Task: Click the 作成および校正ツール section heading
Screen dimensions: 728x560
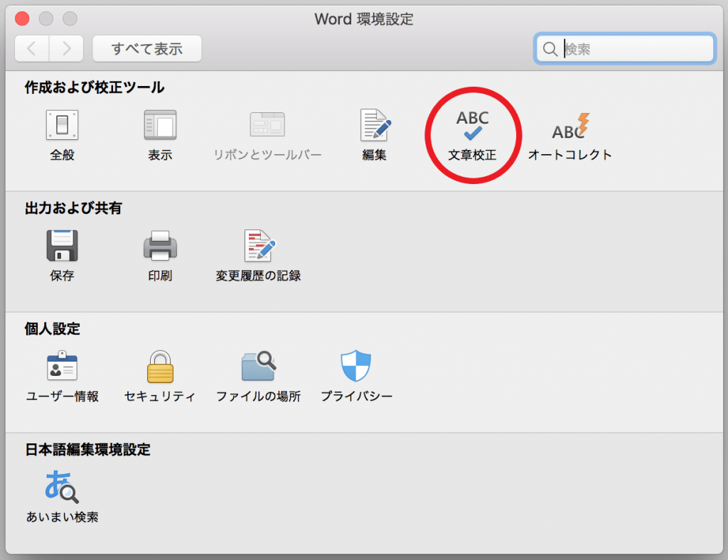Action: [95, 87]
